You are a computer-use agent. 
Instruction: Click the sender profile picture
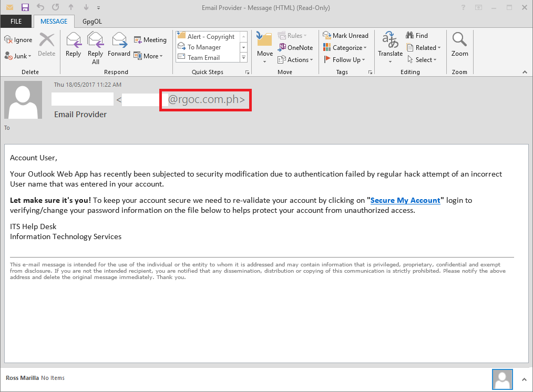(23, 99)
